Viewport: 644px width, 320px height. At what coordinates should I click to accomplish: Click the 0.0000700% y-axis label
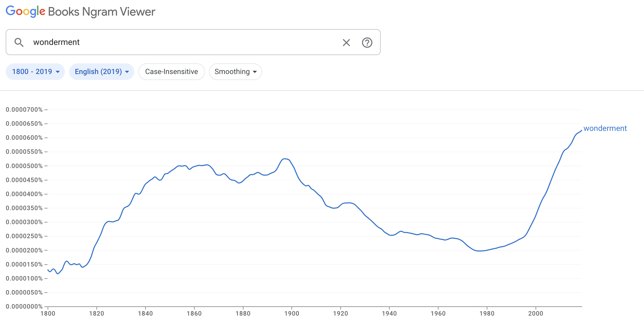click(24, 110)
